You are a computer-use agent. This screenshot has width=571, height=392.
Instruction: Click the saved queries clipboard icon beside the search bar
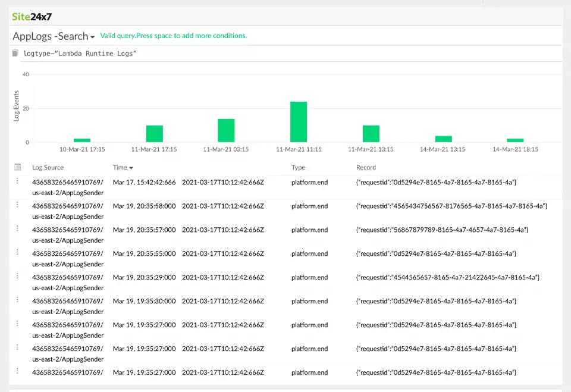click(14, 53)
